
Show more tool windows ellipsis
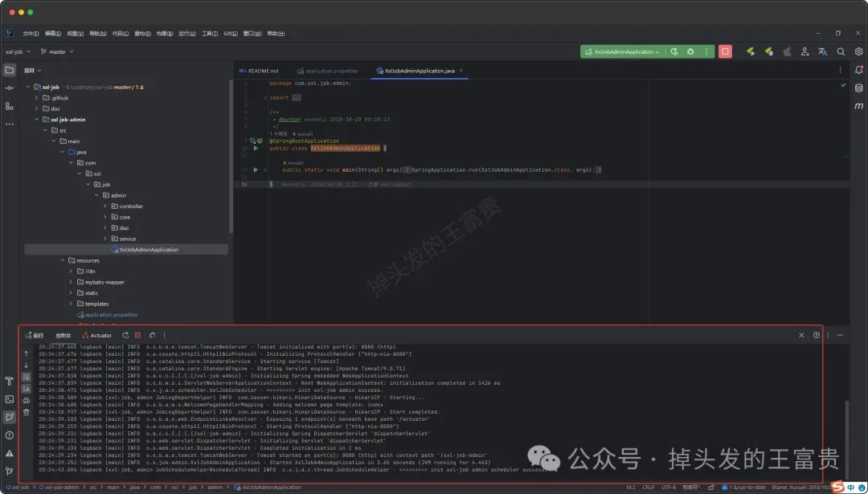tap(9, 124)
